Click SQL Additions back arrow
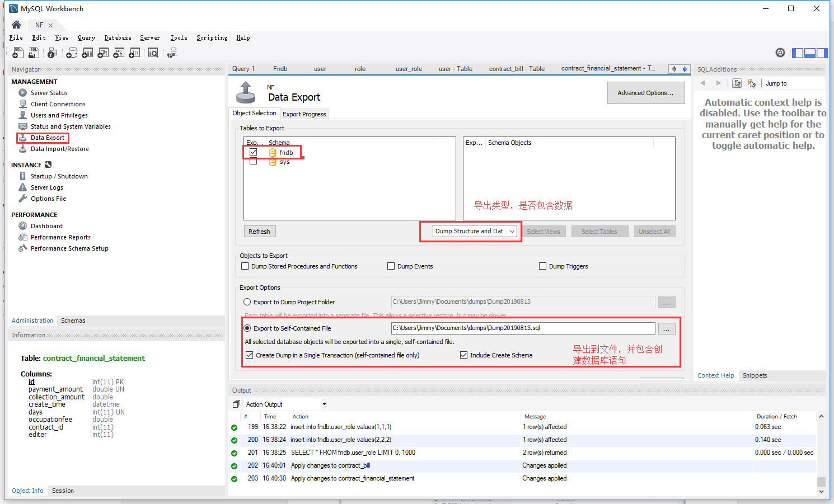834x504 pixels. (703, 83)
